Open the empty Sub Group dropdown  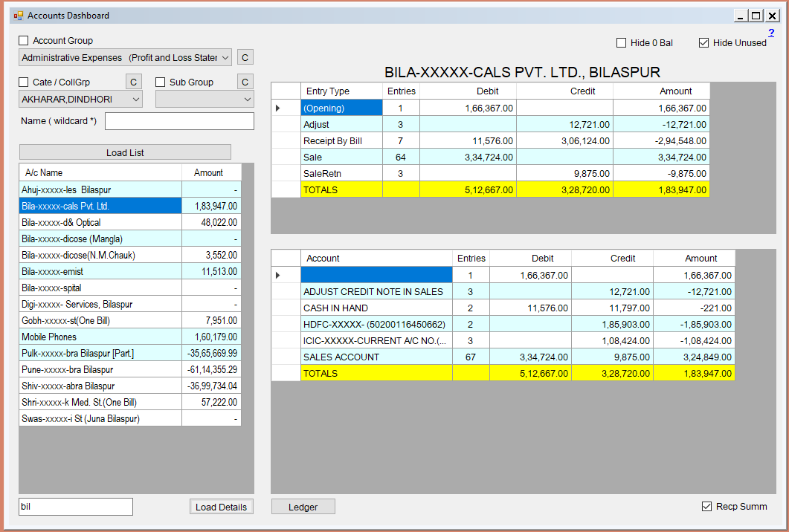pyautogui.click(x=205, y=99)
